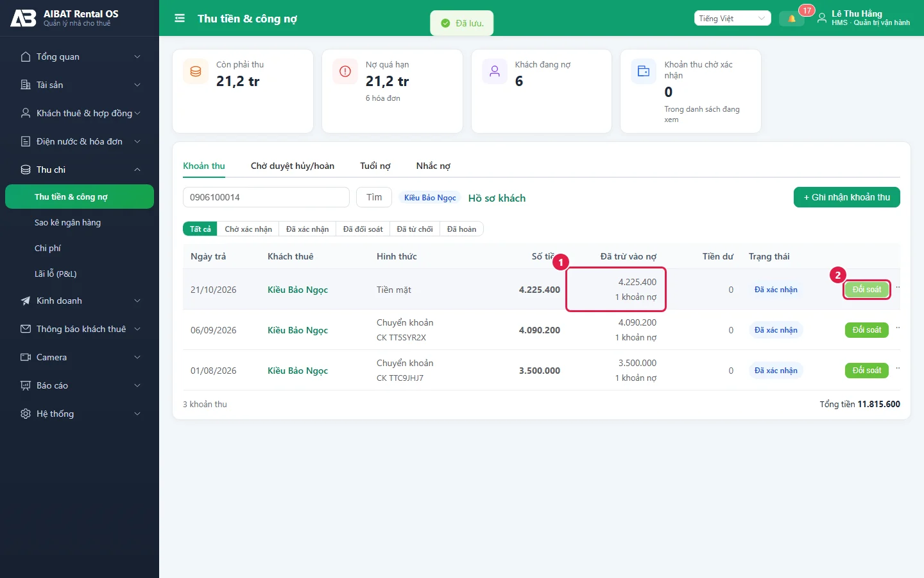This screenshot has width=924, height=578.
Task: Select the overdue debt alert icon card
Action: pyautogui.click(x=345, y=71)
